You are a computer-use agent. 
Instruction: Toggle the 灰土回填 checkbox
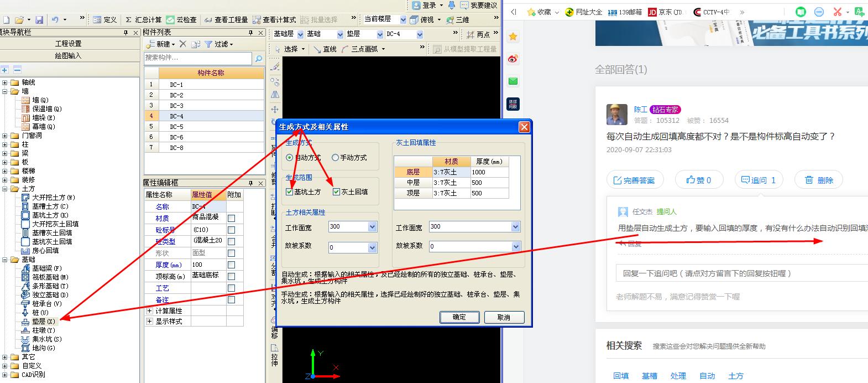coord(336,192)
